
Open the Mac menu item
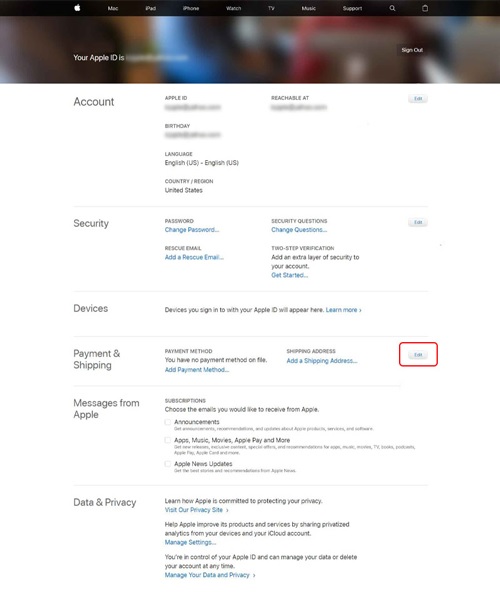click(x=113, y=8)
